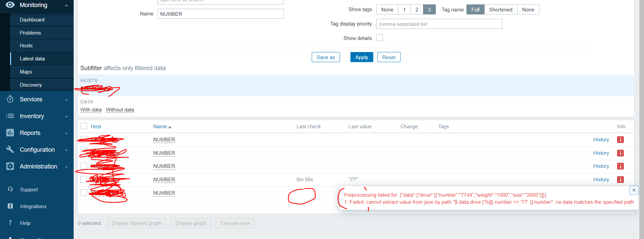Screen dimensions: 644x239
Task: Expand the Services menu chevron
Action: (x=66, y=100)
